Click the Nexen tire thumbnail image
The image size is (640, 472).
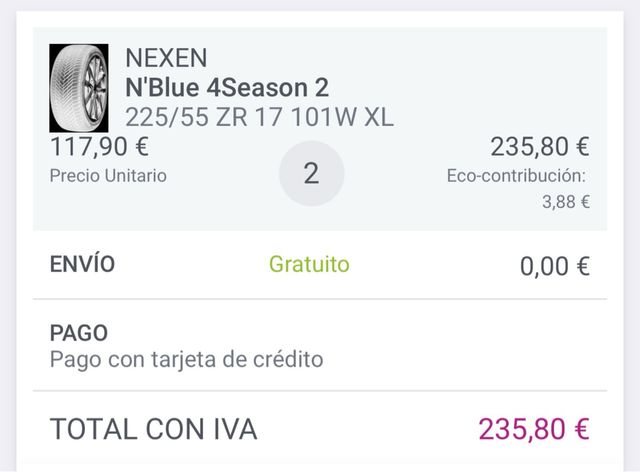click(78, 88)
